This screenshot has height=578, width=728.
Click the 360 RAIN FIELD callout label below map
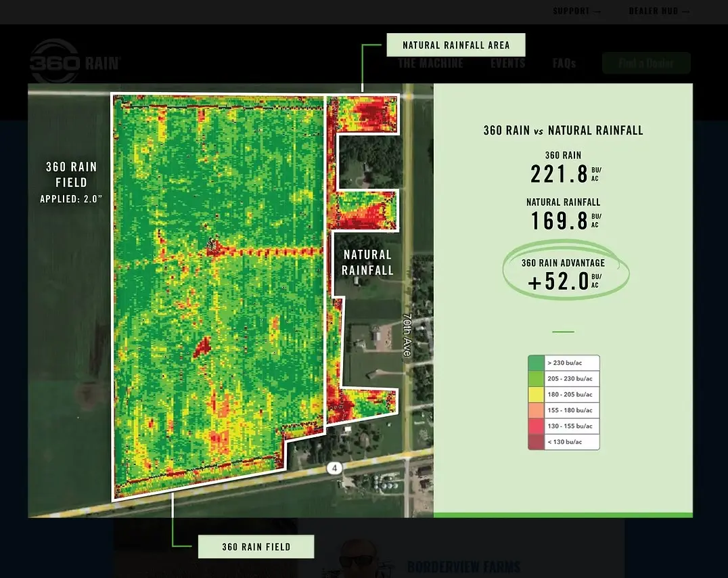pyautogui.click(x=256, y=547)
